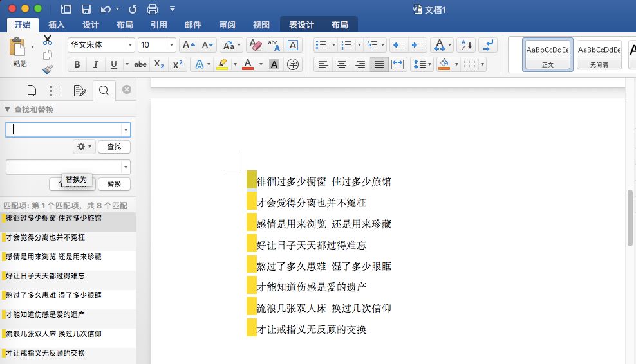Screen dimensions: 636x364
Task: Open the font size dropdown arrow
Action: (172, 45)
